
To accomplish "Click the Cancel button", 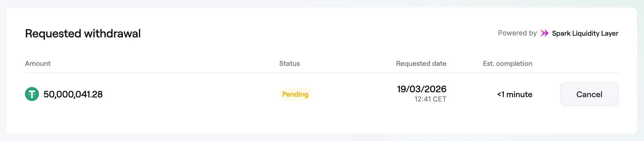I will (x=589, y=94).
